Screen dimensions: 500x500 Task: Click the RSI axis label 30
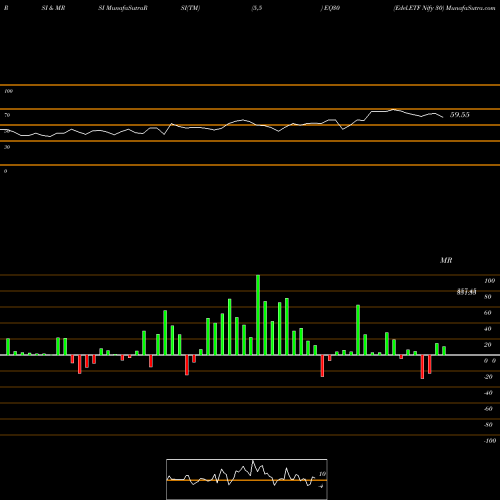point(7,147)
